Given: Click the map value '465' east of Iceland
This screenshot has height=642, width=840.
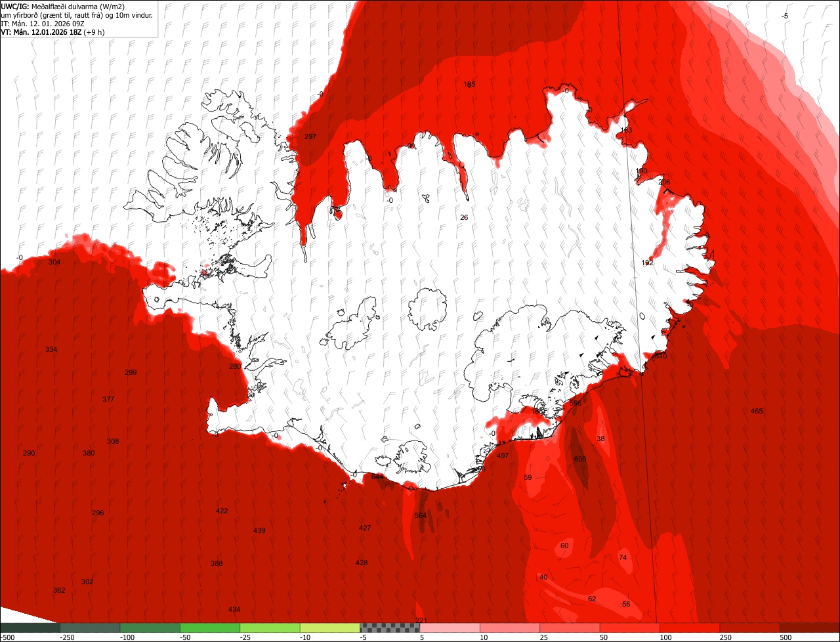Looking at the screenshot, I should 757,411.
